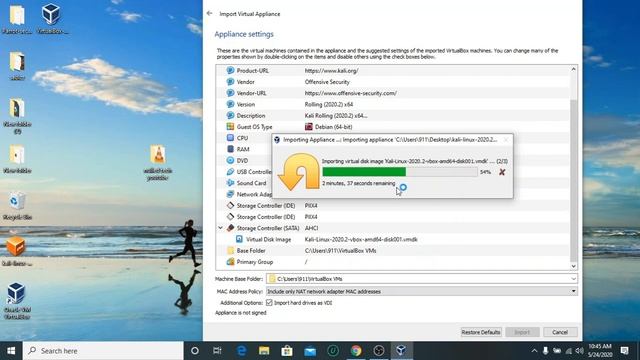This screenshot has height=360, width=640.
Task: Open Task View from taskbar
Action: point(217,351)
